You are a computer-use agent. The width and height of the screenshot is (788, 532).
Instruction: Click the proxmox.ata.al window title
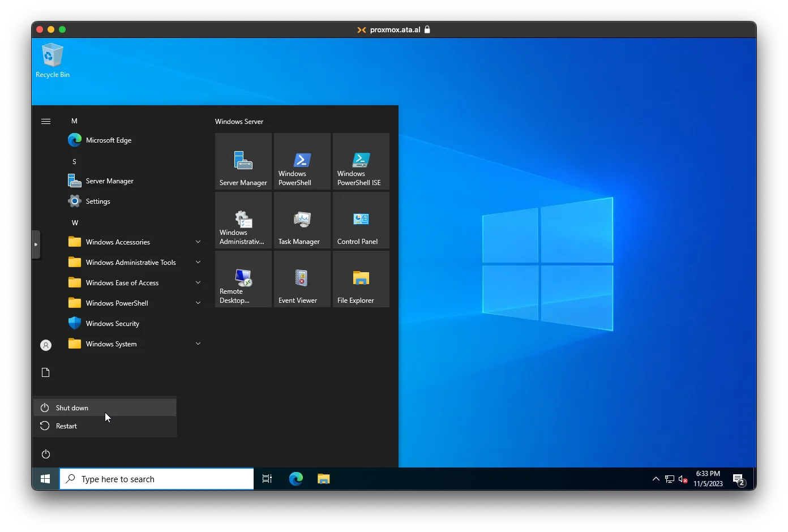pyautogui.click(x=395, y=30)
